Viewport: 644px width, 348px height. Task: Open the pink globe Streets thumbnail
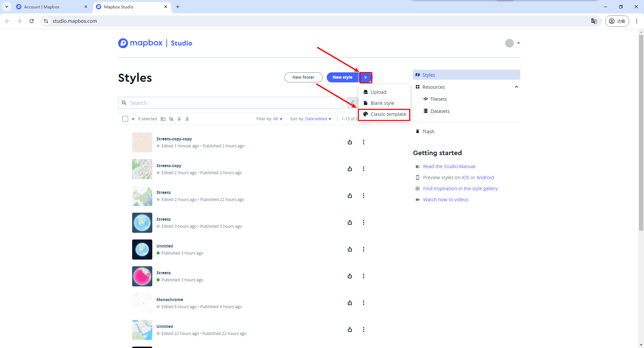click(x=142, y=276)
